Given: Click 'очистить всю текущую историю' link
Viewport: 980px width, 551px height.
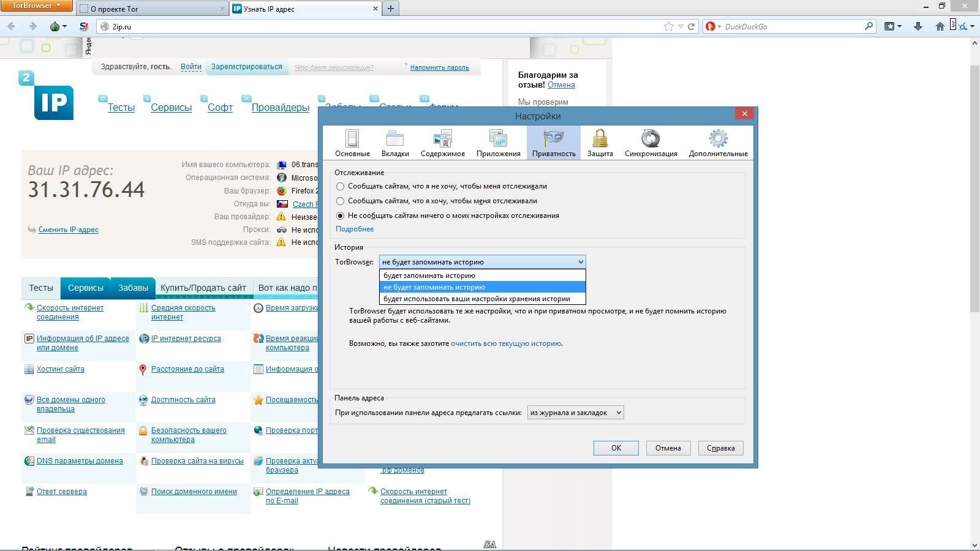Looking at the screenshot, I should [x=506, y=343].
